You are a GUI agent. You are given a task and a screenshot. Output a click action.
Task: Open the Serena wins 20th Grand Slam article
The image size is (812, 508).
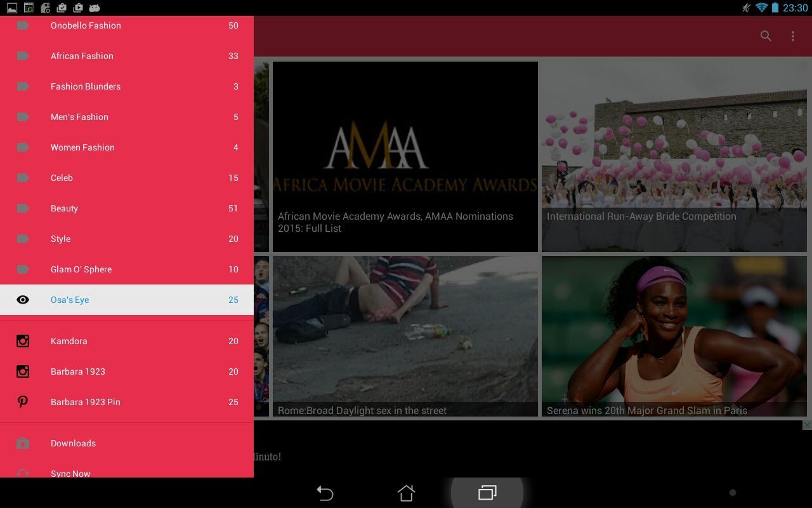coord(674,336)
